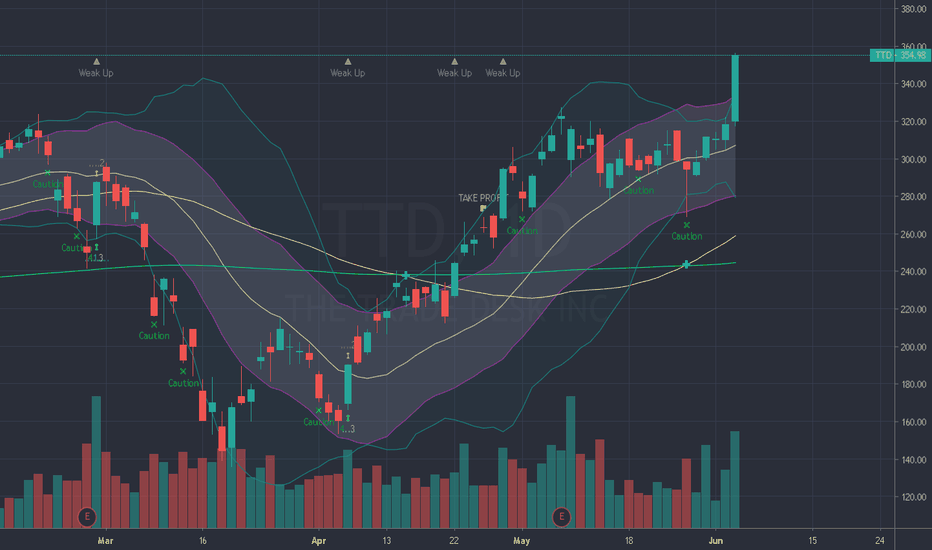
Task: Click the first Weak Up arrow marker
Action: [96, 61]
